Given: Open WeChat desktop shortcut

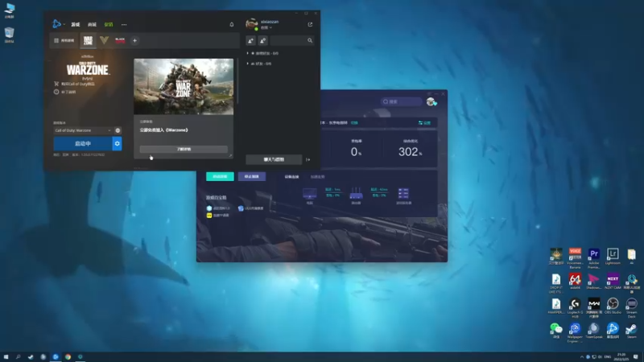Looking at the screenshot, I should [x=556, y=331].
